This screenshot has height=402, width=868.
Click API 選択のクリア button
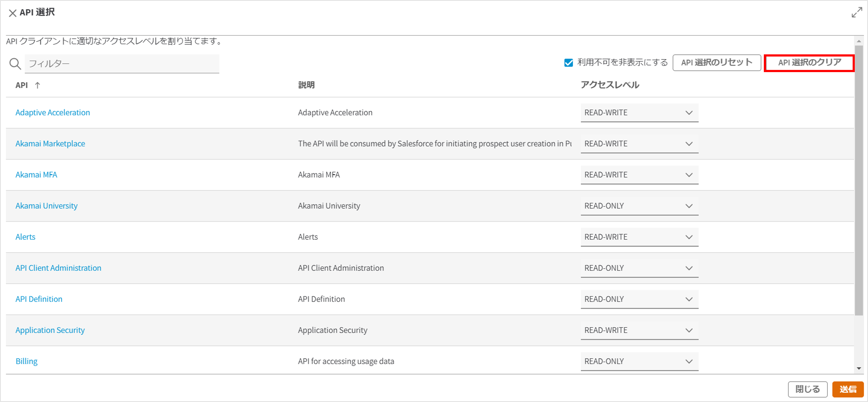point(809,63)
